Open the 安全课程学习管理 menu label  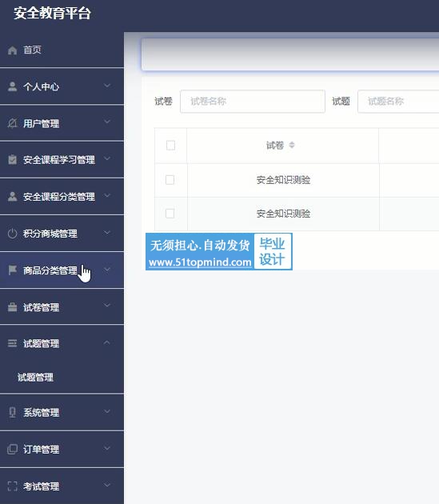59,160
